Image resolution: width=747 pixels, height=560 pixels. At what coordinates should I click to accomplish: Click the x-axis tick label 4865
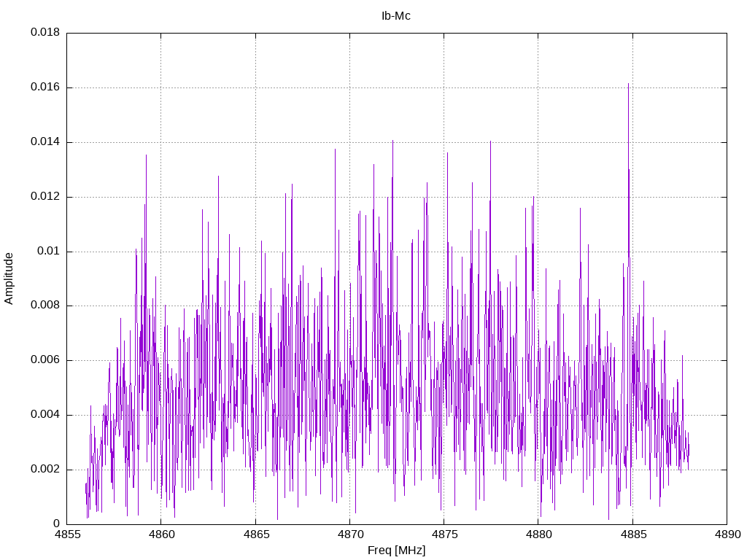pyautogui.click(x=256, y=534)
